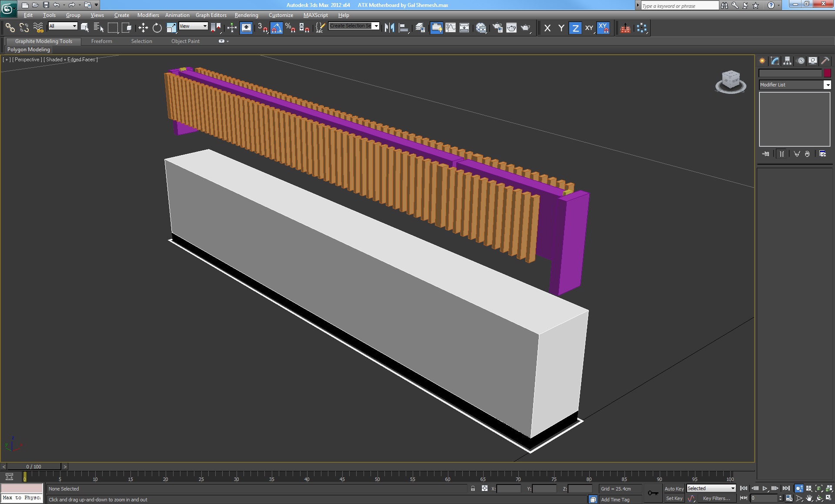Toggle Percent Snap
Image resolution: width=835 pixels, height=504 pixels.
291,28
